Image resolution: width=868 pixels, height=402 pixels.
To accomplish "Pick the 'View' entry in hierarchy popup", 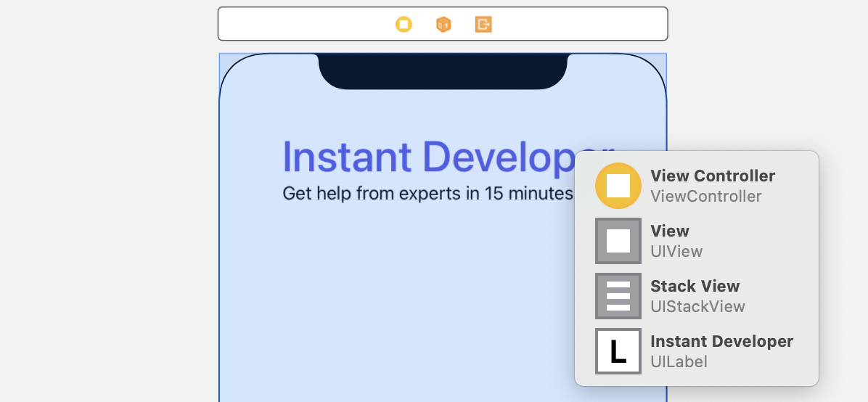I will pyautogui.click(x=669, y=231).
